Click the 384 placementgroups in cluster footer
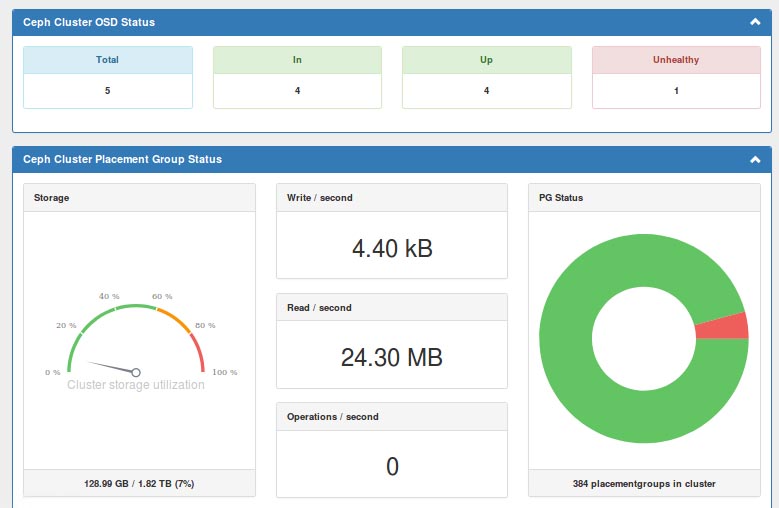The image size is (779, 508). [x=644, y=484]
